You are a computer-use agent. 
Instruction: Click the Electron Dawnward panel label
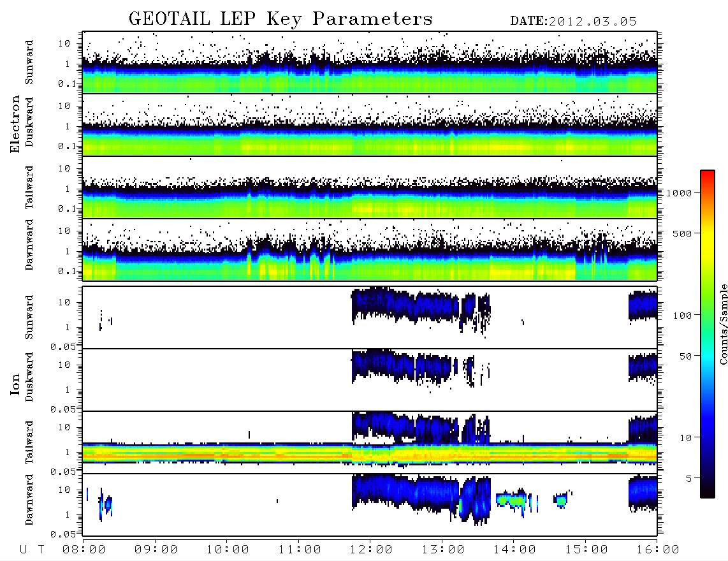pyautogui.click(x=29, y=245)
